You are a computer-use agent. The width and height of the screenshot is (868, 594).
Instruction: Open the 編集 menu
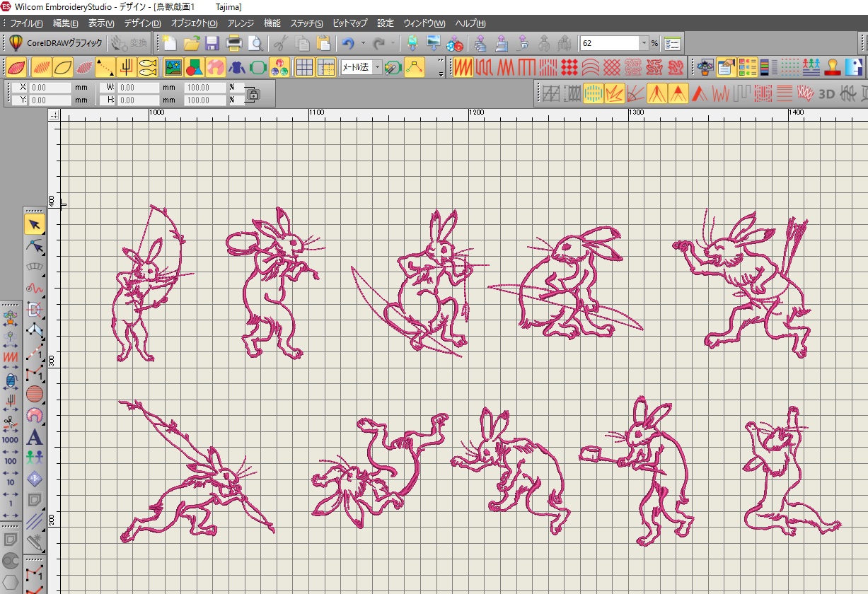click(66, 23)
